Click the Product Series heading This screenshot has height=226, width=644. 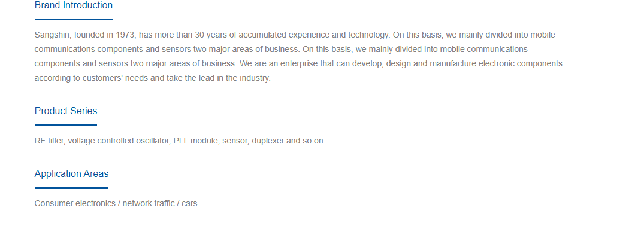pos(66,111)
